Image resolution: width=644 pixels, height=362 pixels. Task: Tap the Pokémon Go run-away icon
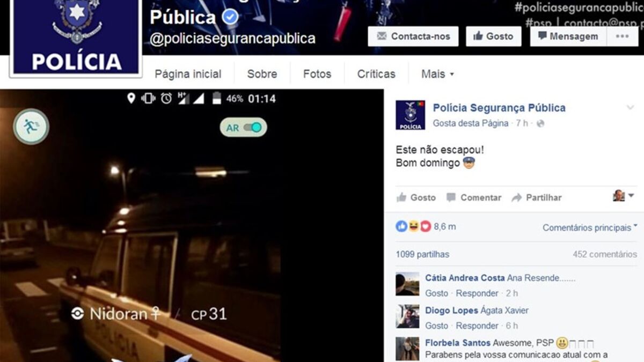click(x=31, y=127)
